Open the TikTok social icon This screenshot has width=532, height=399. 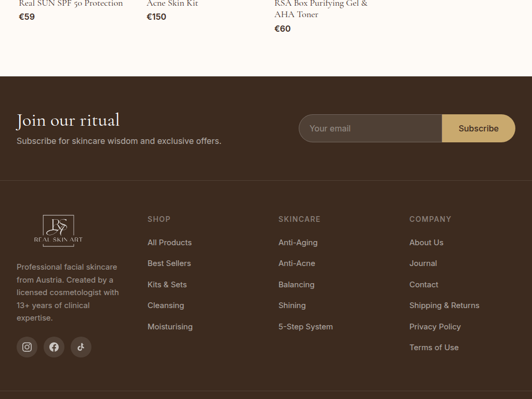81,347
